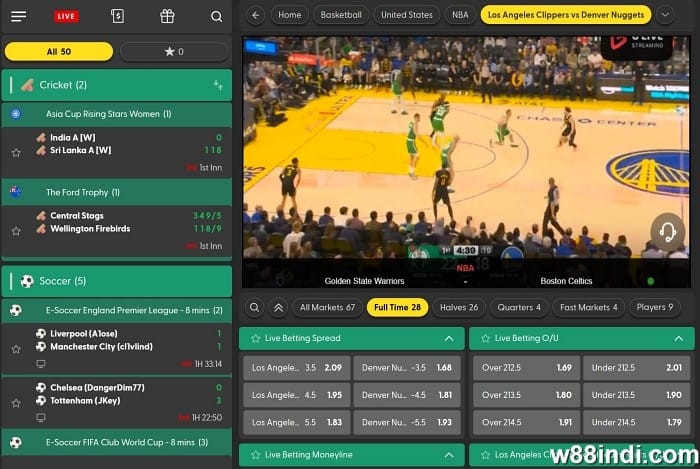Collapse the Soccer (5) sport group
Screen dimensions: 700x469
pyautogui.click(x=117, y=281)
